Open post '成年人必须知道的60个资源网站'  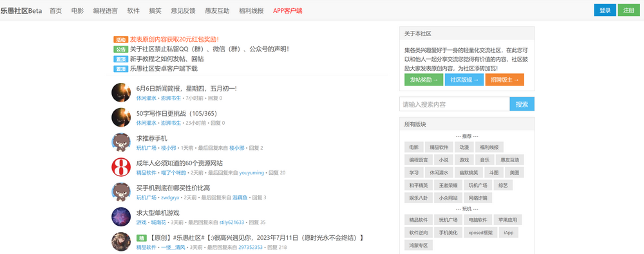(180, 163)
